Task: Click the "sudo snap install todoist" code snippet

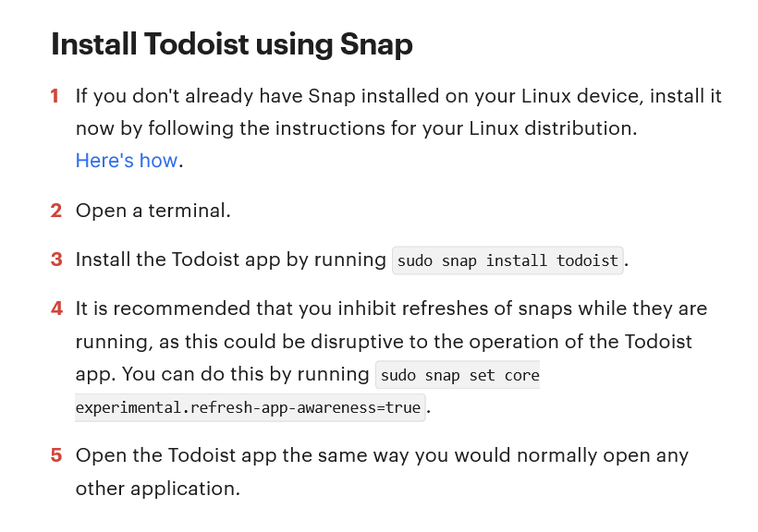Action: pos(507,260)
